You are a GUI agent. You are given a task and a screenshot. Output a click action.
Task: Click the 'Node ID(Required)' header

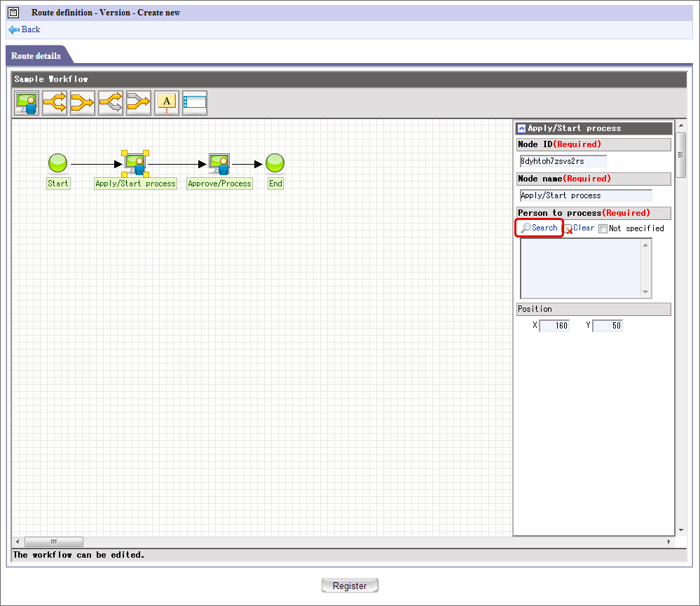tap(593, 144)
